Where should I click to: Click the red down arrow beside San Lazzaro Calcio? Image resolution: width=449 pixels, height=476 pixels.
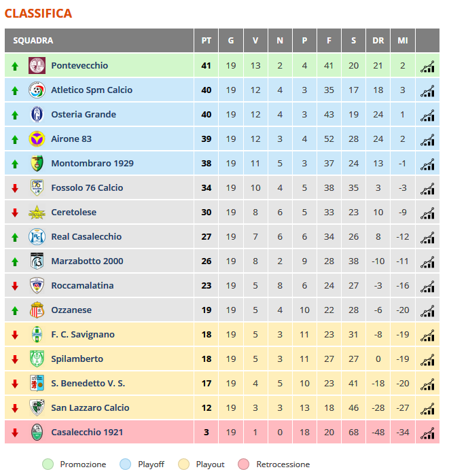(15, 408)
